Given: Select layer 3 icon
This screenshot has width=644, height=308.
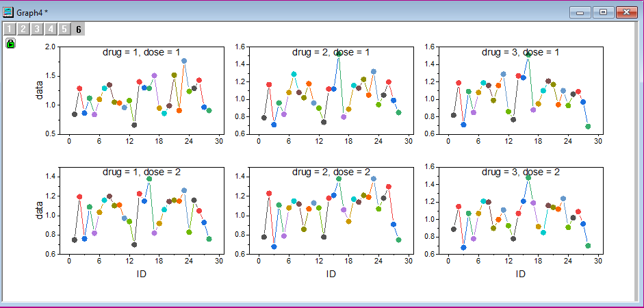Looking at the screenshot, I should click(x=37, y=29).
